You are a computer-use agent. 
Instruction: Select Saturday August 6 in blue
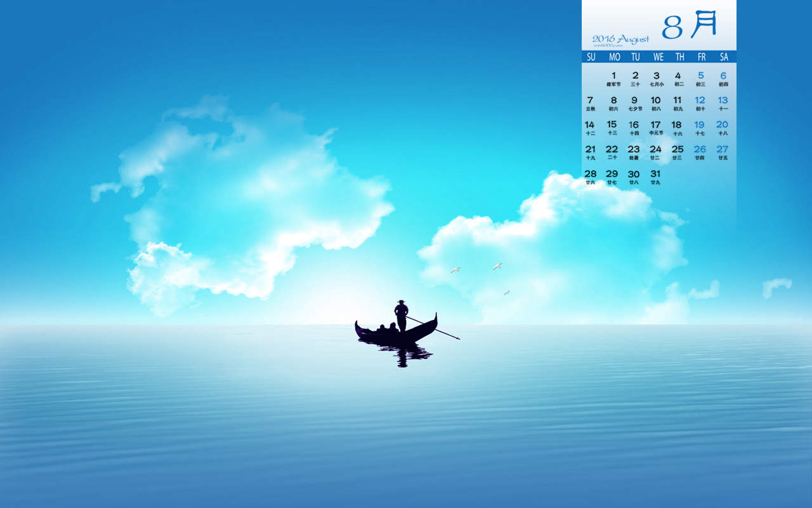[x=723, y=78]
